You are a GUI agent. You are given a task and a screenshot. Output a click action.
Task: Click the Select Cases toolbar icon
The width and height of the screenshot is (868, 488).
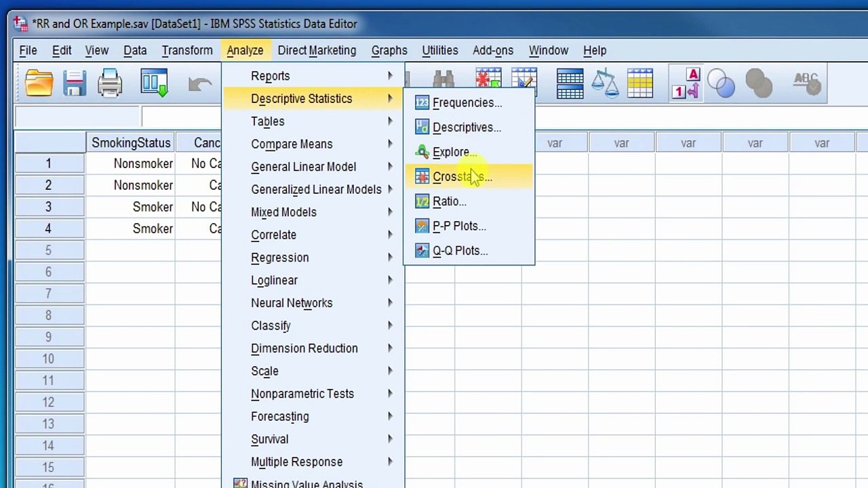pos(640,83)
